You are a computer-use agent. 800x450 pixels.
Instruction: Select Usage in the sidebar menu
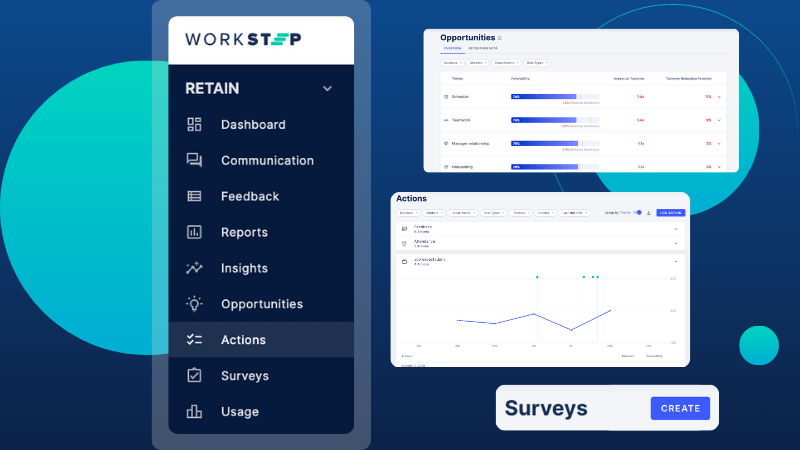coord(261,411)
